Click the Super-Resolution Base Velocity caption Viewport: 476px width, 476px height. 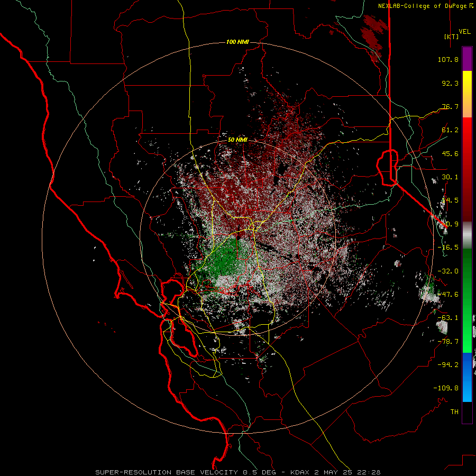(x=237, y=472)
